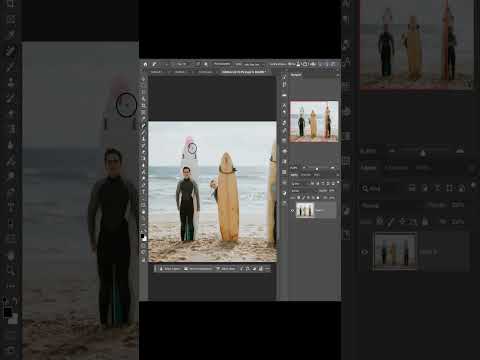Switch to the active document tab
This screenshot has width=480, height=360.
[x=244, y=72]
